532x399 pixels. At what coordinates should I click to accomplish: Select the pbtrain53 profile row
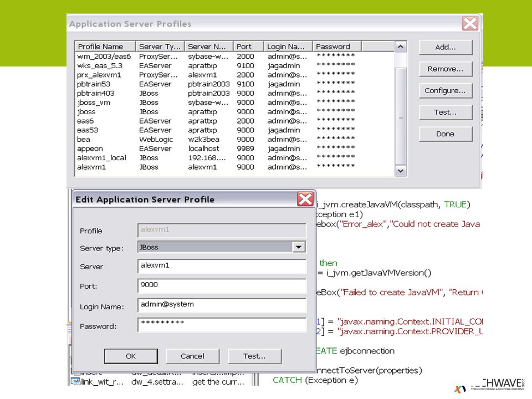click(x=235, y=84)
